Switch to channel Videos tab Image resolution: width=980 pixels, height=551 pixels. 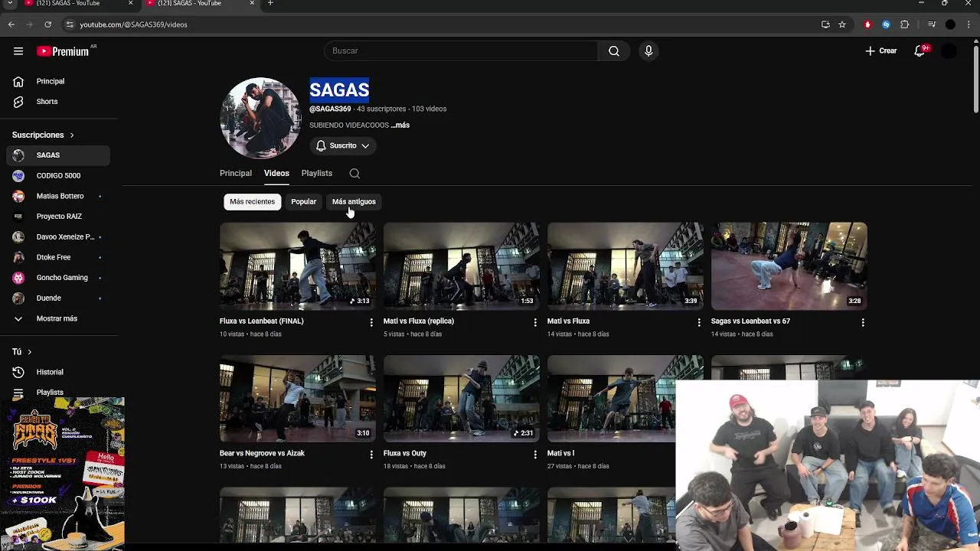pyautogui.click(x=276, y=174)
